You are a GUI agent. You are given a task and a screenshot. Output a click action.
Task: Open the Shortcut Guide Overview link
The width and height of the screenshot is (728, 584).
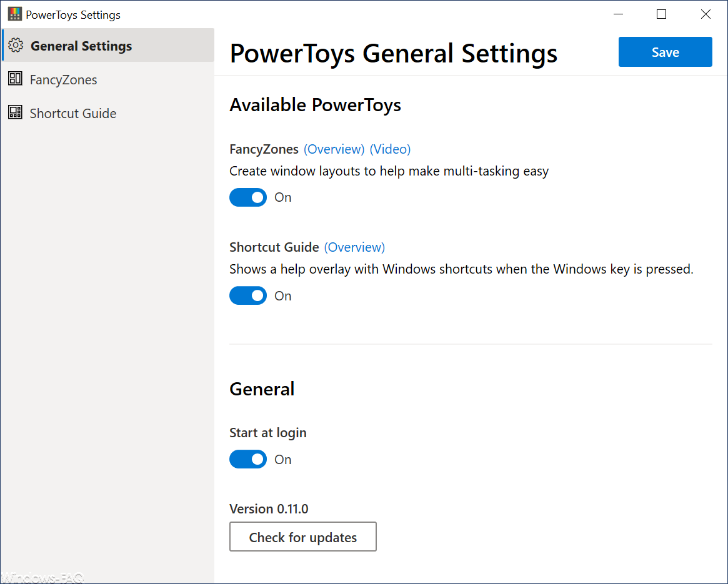354,247
